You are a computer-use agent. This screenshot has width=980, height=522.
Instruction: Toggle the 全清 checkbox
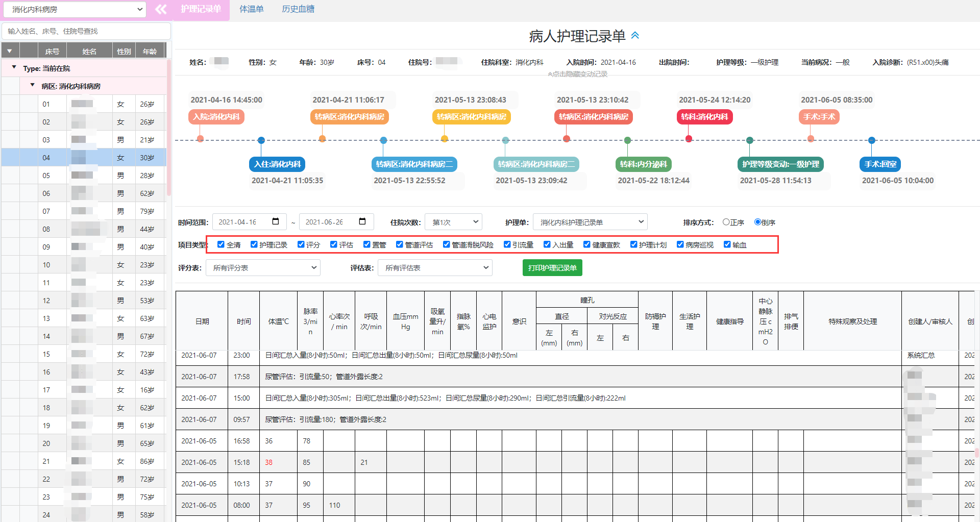coord(221,244)
